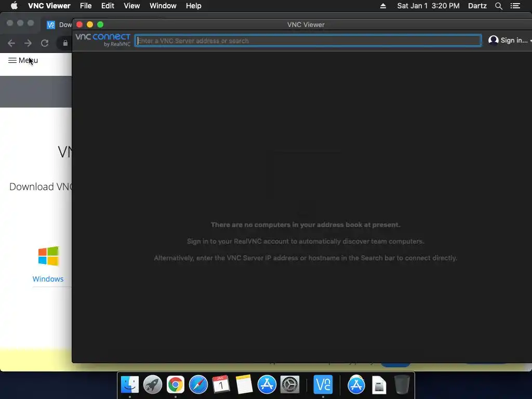Open the left App Store icon in Dock

[267, 384]
